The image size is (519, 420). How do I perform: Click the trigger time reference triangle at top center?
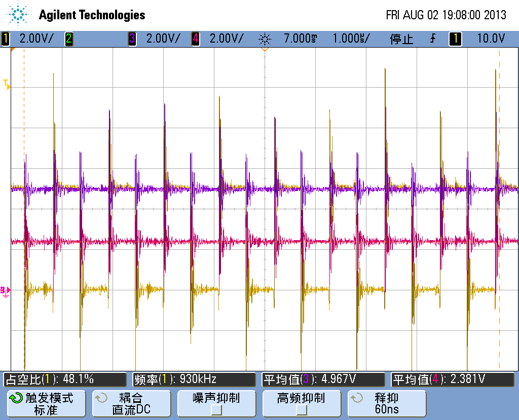click(x=265, y=49)
